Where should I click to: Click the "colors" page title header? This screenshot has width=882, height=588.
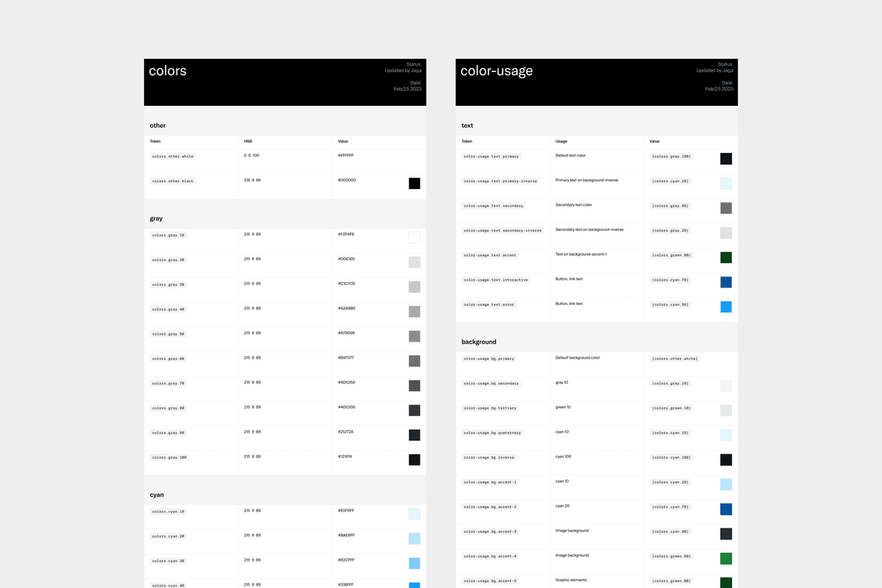pos(168,71)
